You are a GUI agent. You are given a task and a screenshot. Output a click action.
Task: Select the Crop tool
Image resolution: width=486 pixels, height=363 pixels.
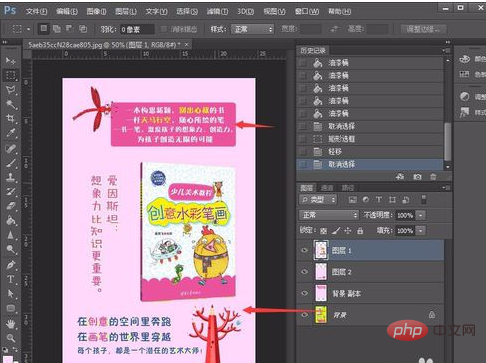pos(11,118)
